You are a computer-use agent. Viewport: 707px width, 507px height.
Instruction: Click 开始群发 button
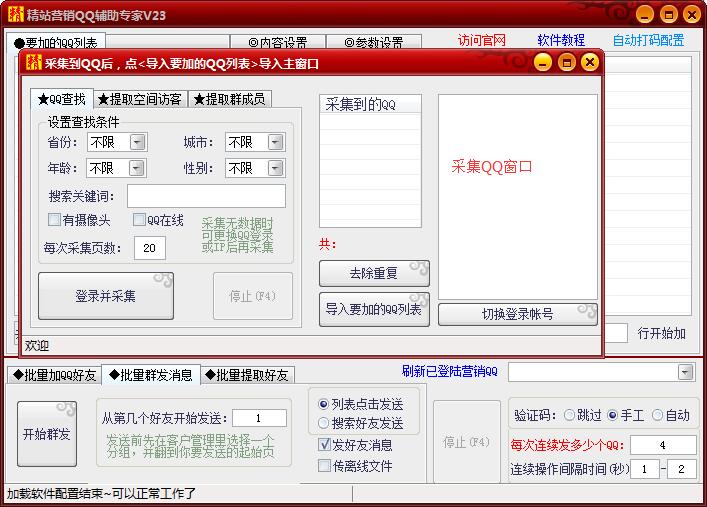click(47, 434)
